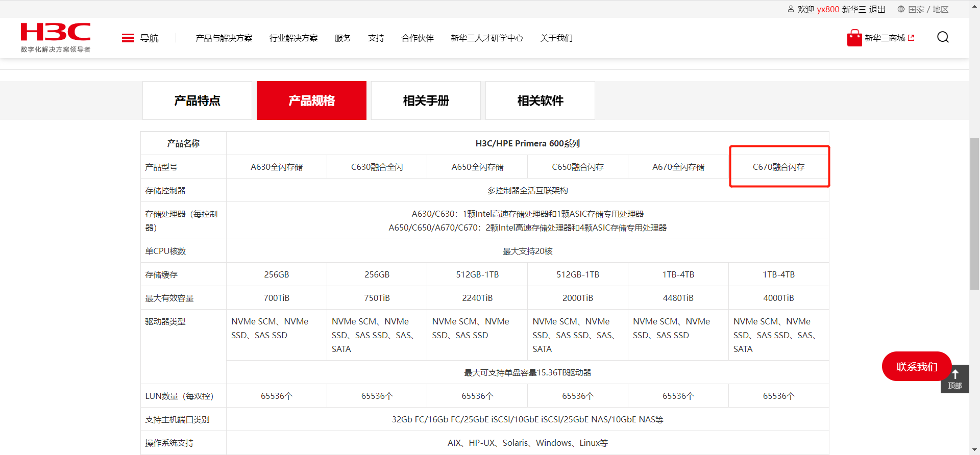The image size is (980, 455).
Task: Click the 存储控制器 row label
Action: click(x=165, y=190)
